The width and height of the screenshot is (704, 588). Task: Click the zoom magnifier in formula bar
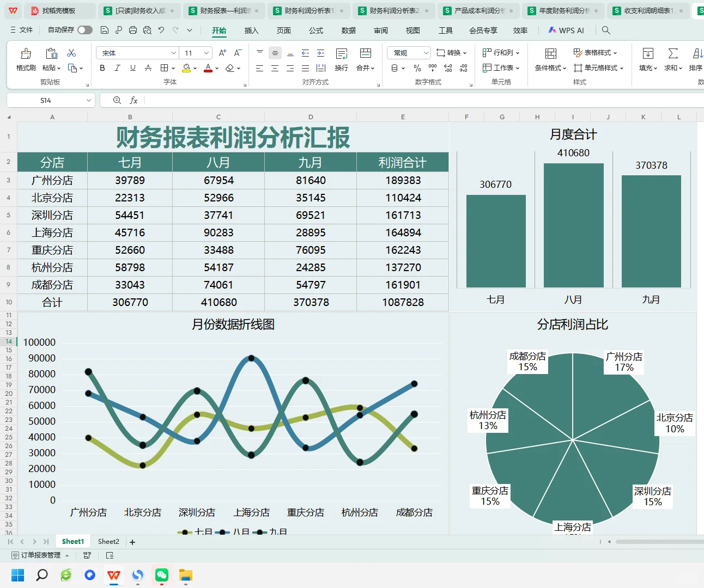(117, 100)
